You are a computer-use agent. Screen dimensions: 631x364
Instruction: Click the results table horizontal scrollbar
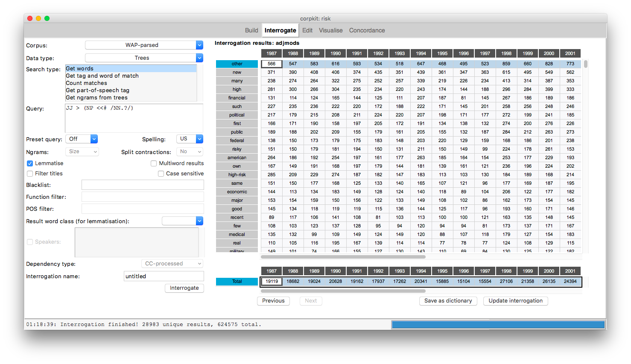(343, 257)
